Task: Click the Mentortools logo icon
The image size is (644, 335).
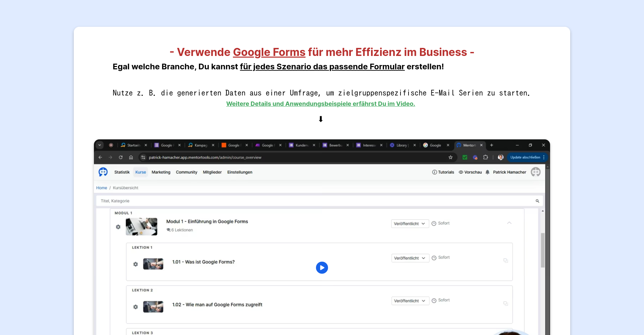Action: [103, 172]
